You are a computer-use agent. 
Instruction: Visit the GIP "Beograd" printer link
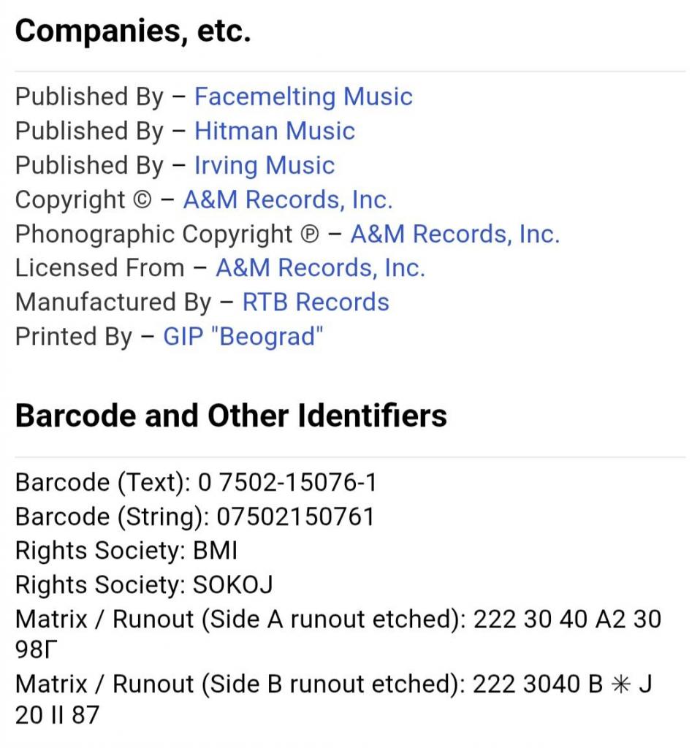pos(243,337)
